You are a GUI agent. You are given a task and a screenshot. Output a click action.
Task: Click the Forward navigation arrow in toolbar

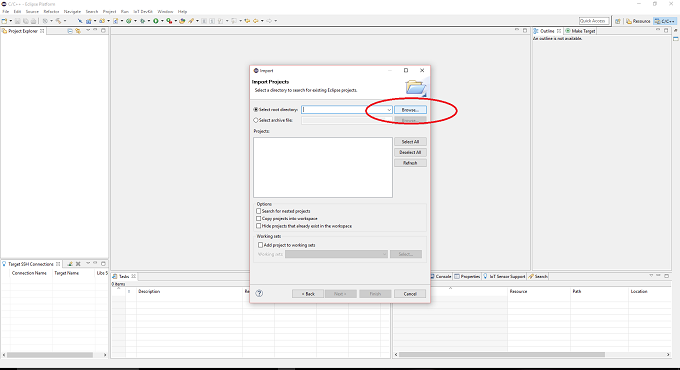coord(269,21)
